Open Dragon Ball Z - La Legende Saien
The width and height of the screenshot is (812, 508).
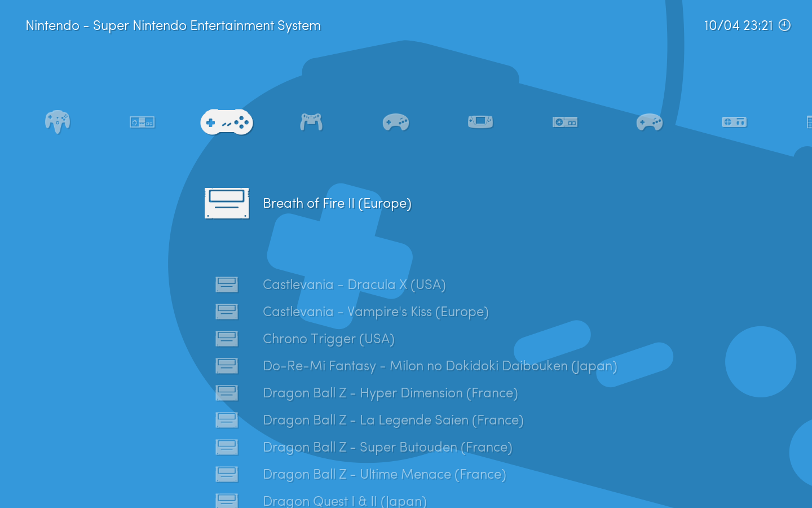coord(393,420)
